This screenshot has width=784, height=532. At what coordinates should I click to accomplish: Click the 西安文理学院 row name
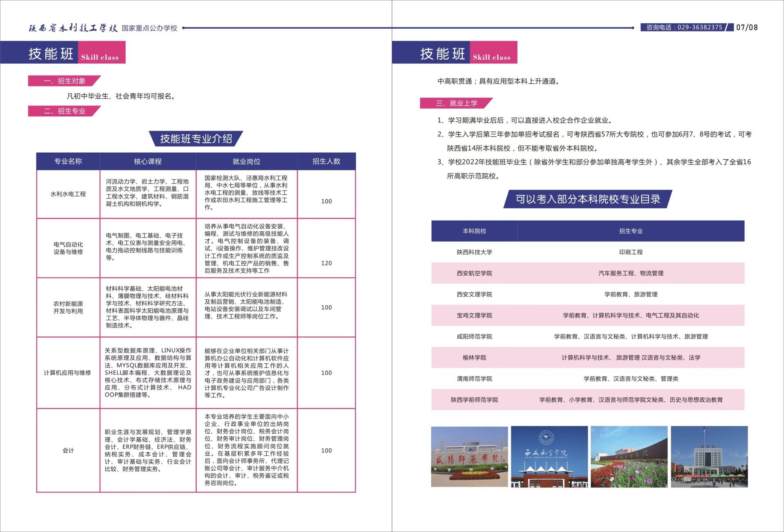point(474,294)
